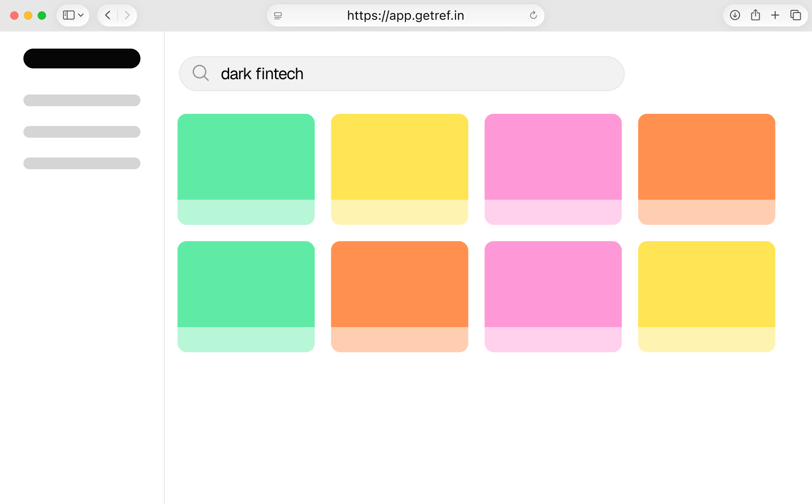This screenshot has width=812, height=504.
Task: Select the third gray sidebar item
Action: click(82, 163)
